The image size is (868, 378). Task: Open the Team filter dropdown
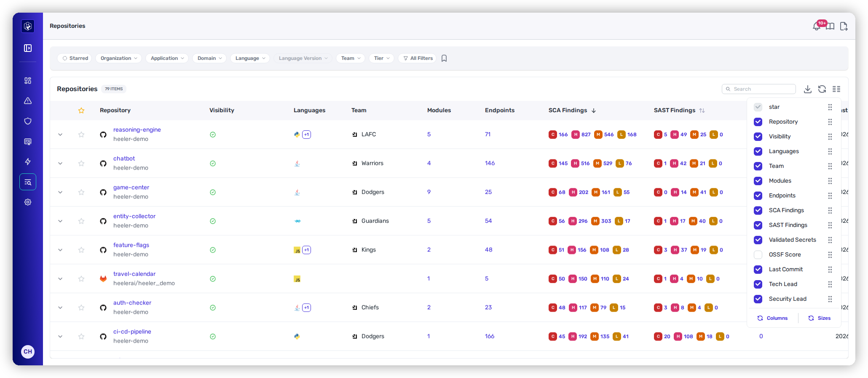click(351, 58)
